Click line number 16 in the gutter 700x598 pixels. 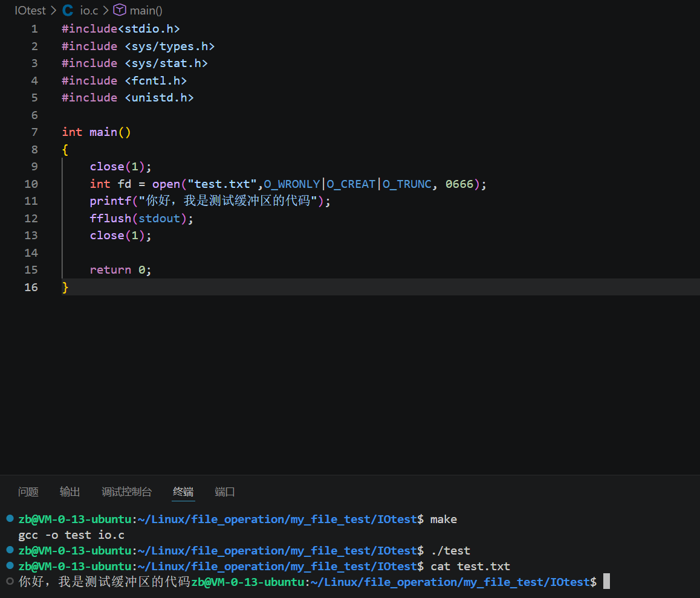click(31, 288)
